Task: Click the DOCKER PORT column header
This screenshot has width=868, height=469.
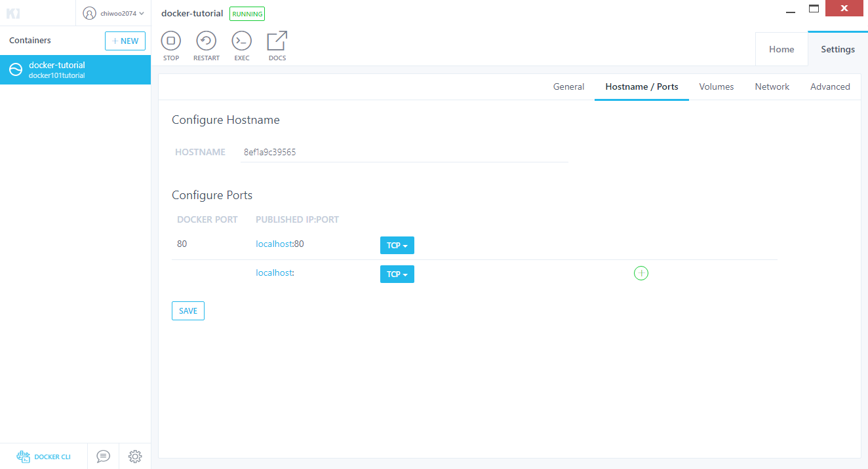Action: pos(207,219)
